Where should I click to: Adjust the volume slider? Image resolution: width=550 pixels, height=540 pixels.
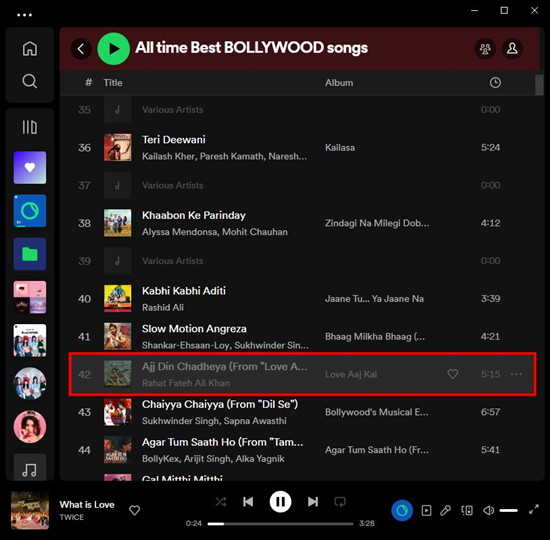click(x=508, y=511)
